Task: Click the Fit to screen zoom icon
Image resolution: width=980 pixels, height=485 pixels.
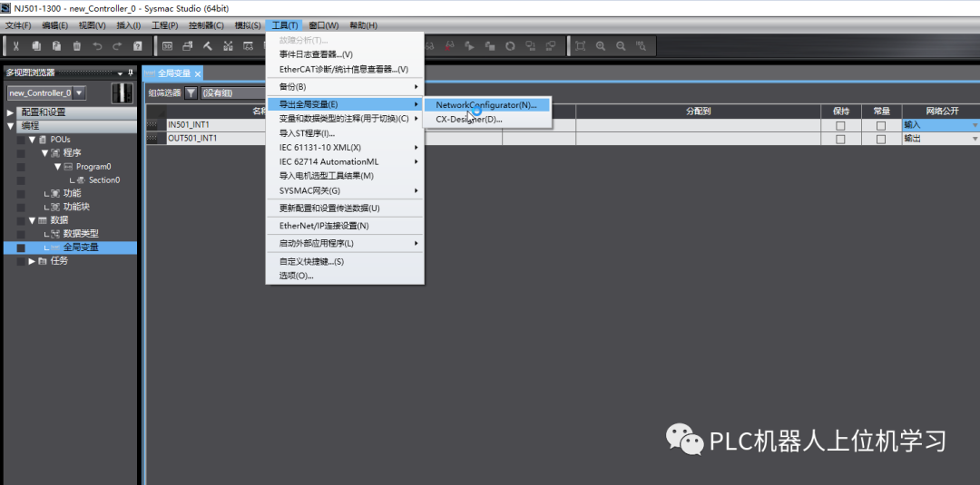Action: click(x=580, y=45)
